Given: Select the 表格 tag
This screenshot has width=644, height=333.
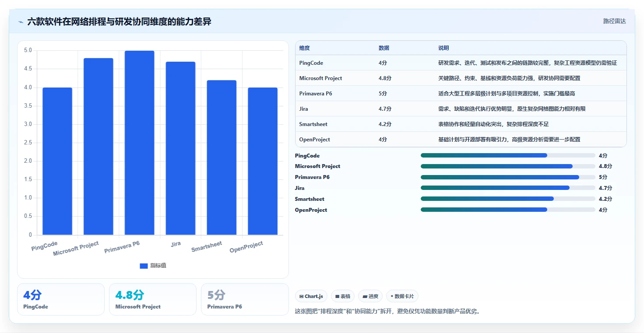Looking at the screenshot, I should (343, 296).
